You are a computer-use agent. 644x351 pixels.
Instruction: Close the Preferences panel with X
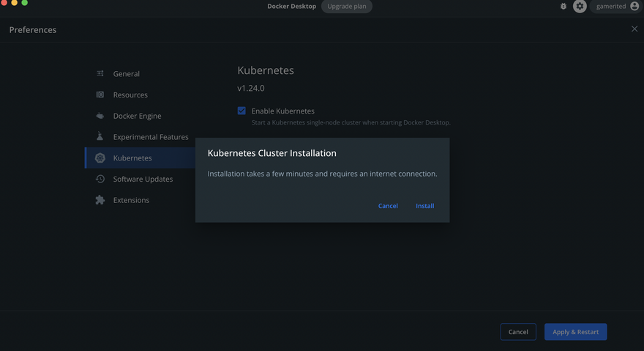tap(634, 29)
